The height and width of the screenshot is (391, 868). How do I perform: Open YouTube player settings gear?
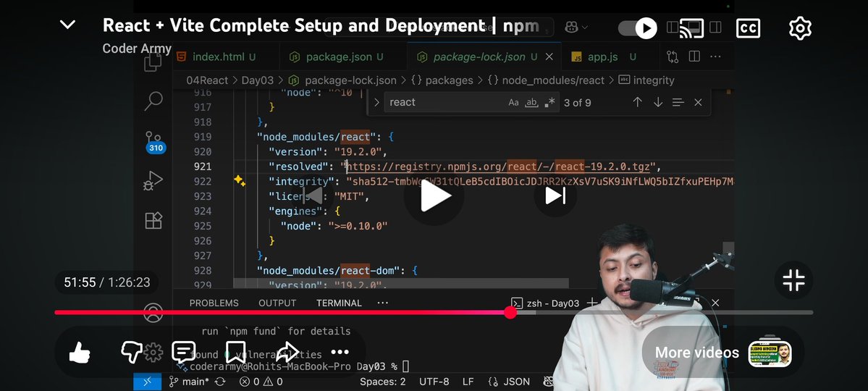pyautogui.click(x=800, y=28)
